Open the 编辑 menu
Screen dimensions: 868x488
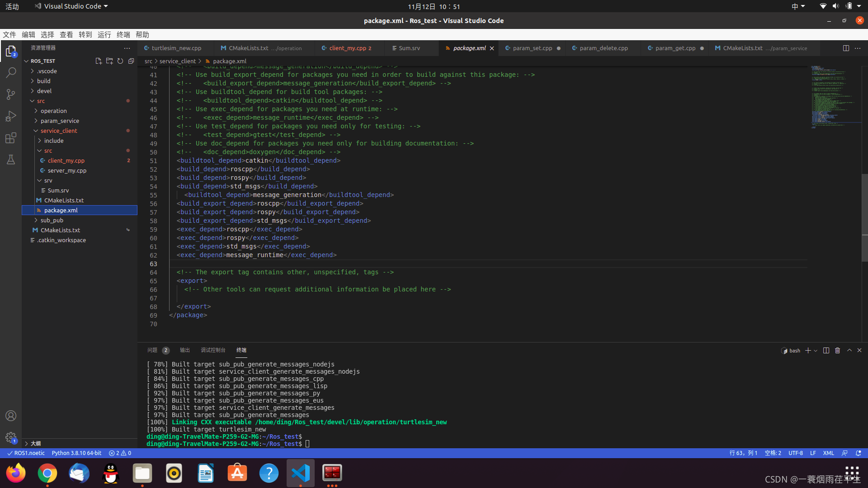28,34
